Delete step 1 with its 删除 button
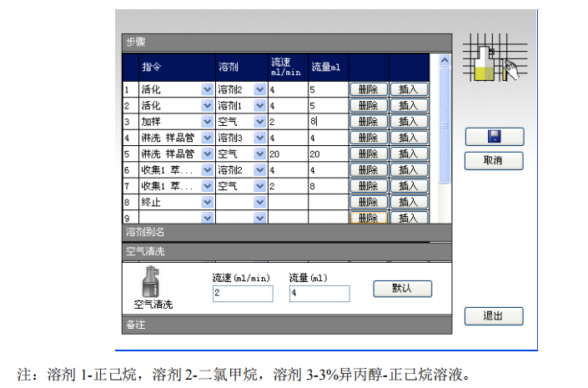Screen dimensions: 588x388 369,89
